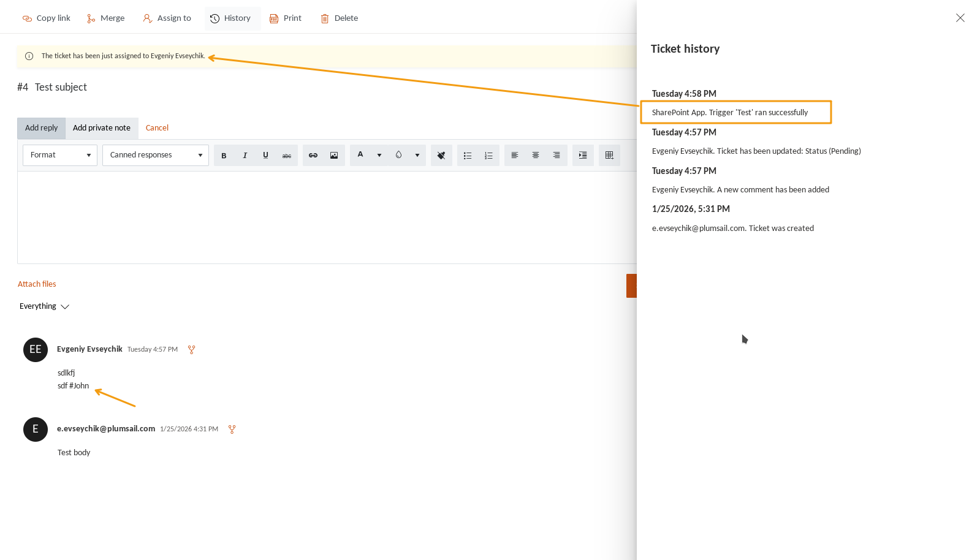Click the indent icon

tap(583, 156)
